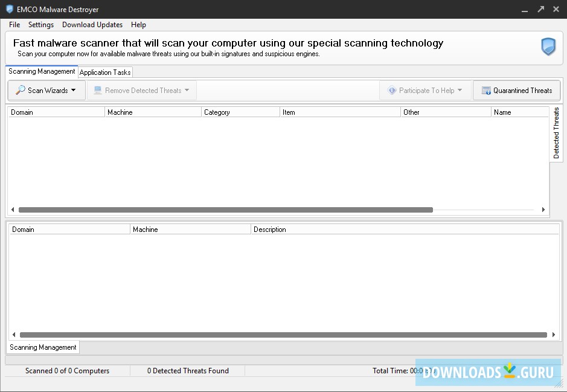Close the EMCO Malware Destroyer window
Screen dimensions: 567x392
(556, 9)
